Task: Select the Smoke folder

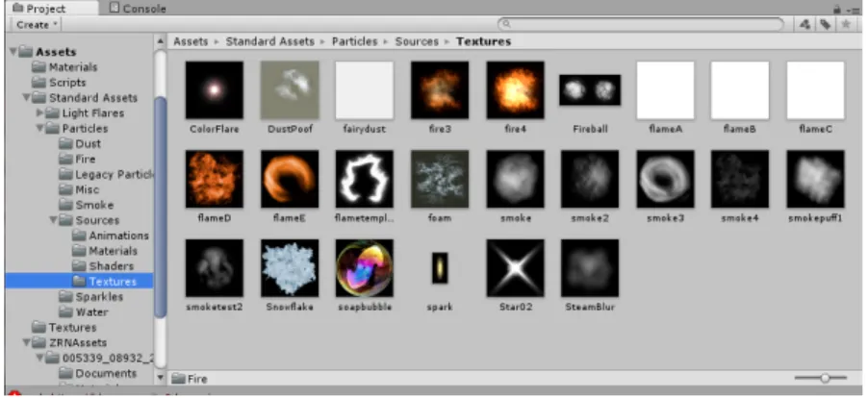Action: (87, 205)
